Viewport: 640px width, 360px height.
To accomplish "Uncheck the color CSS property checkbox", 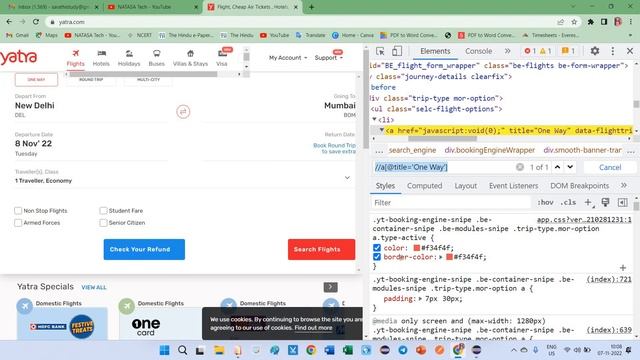I will [x=377, y=248].
